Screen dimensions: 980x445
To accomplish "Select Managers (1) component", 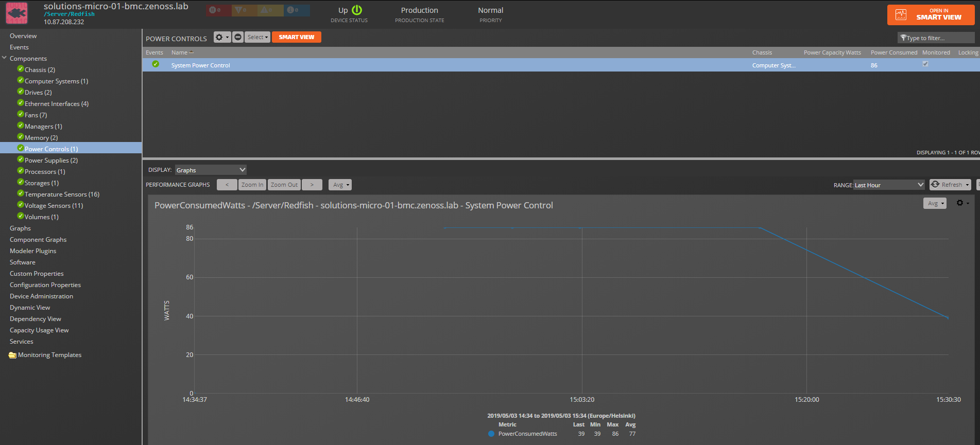I will [43, 127].
